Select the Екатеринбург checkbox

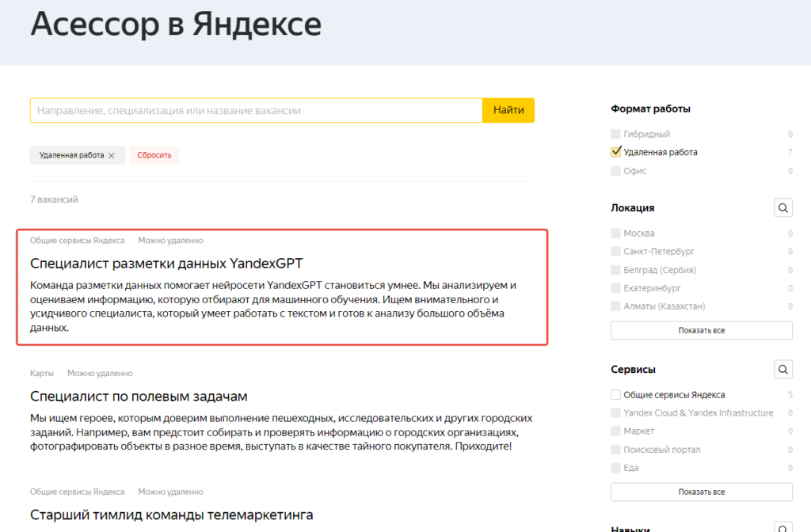click(615, 288)
